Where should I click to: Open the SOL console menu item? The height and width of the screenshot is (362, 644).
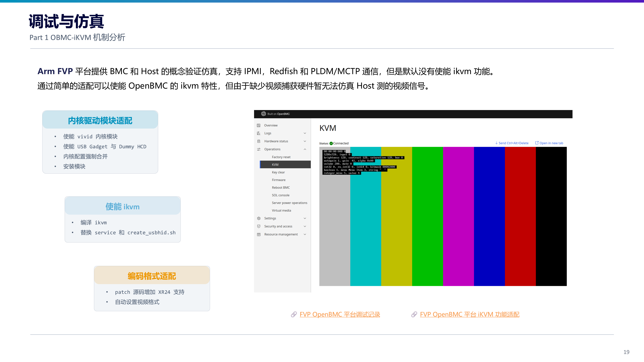[280, 195]
